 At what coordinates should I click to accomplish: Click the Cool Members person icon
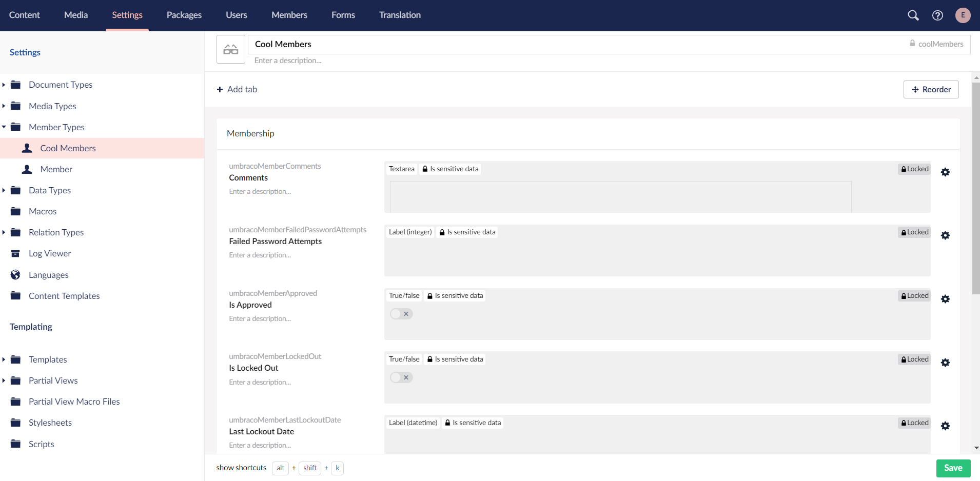[27, 148]
